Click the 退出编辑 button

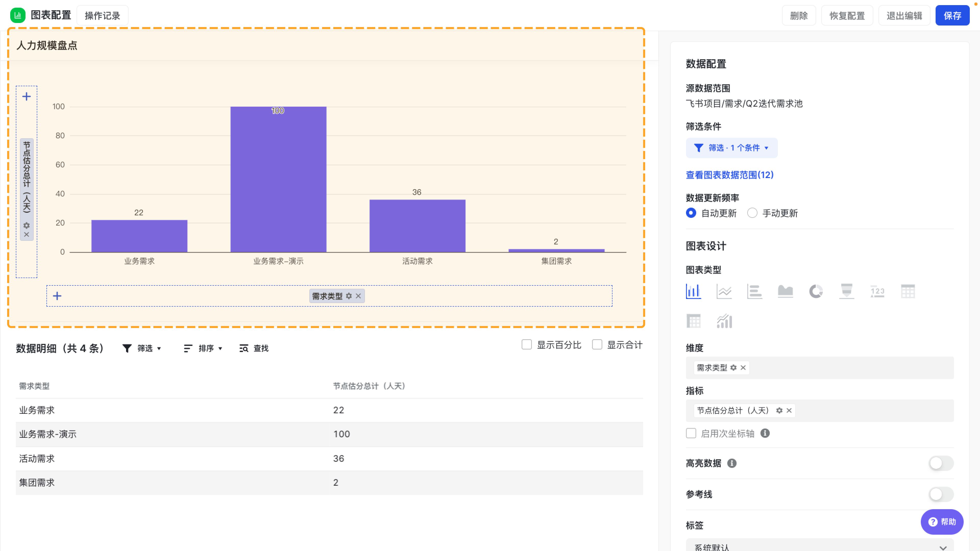(904, 16)
